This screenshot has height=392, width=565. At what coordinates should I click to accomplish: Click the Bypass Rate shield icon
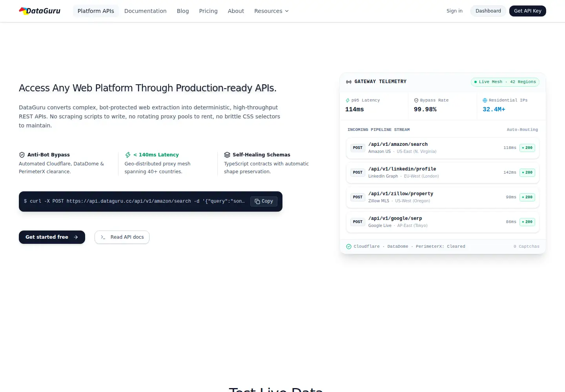pyautogui.click(x=416, y=100)
